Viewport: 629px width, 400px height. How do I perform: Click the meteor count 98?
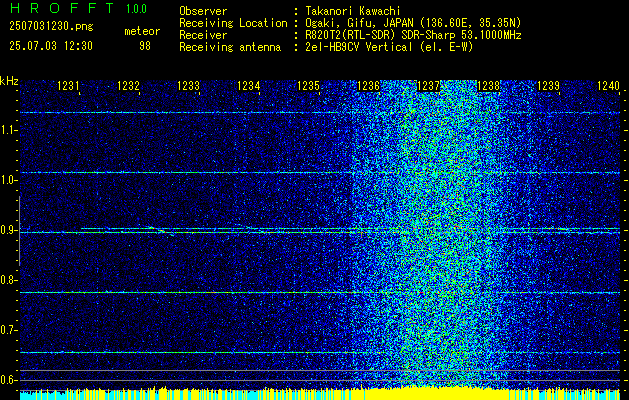(x=145, y=46)
